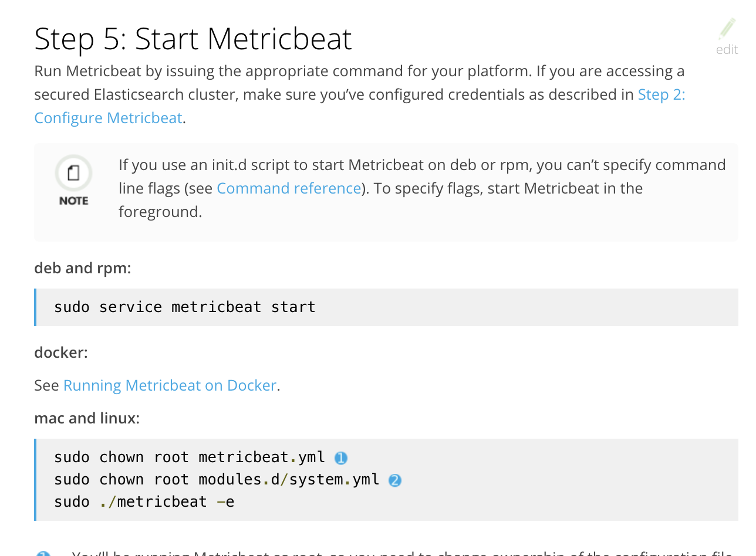Click the NOTE document icon
The image size is (756, 556).
(x=73, y=174)
